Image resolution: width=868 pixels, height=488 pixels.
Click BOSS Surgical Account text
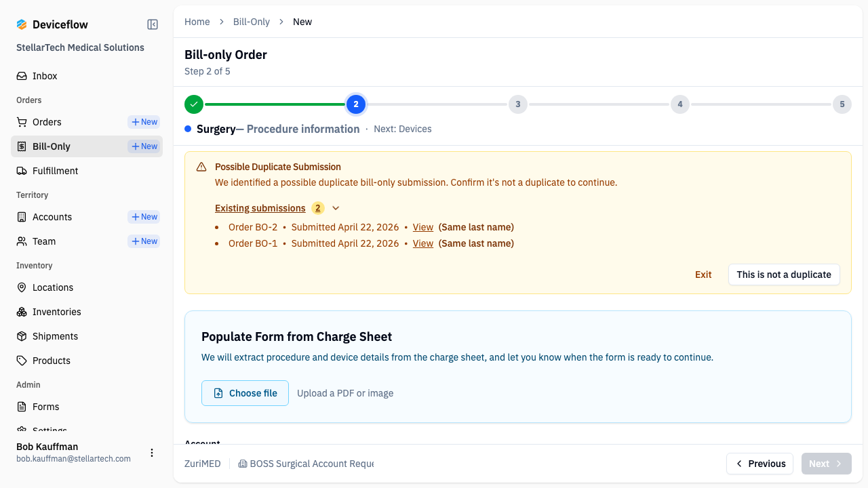click(312, 464)
